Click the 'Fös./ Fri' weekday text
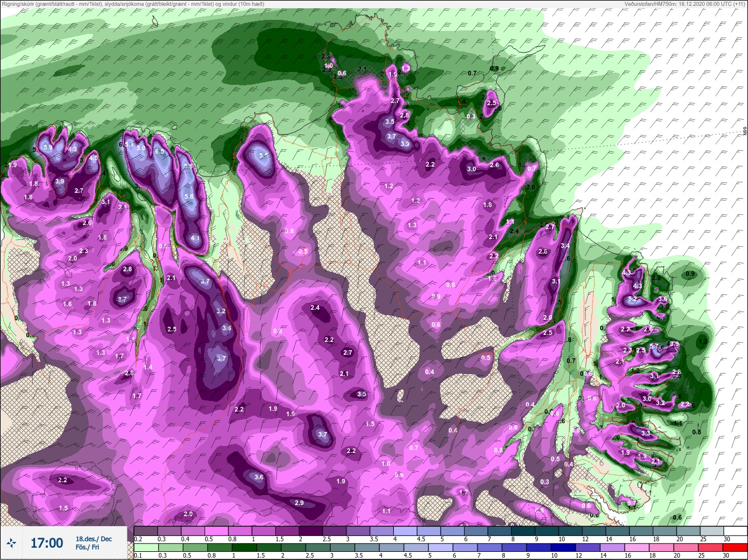This screenshot has width=748, height=560. click(x=87, y=548)
